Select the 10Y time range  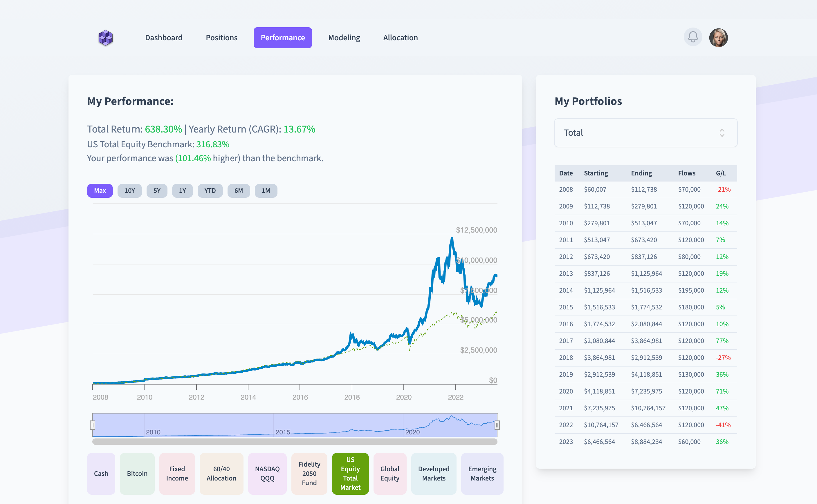click(x=129, y=191)
